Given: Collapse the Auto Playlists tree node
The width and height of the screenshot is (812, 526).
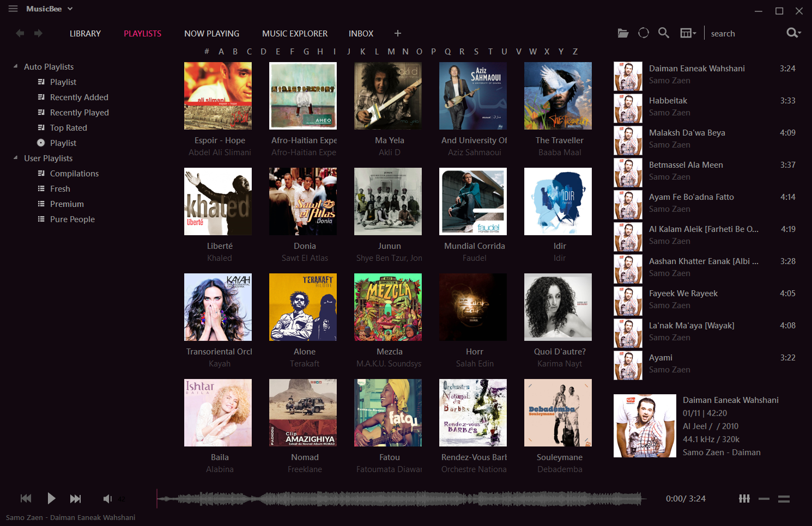Looking at the screenshot, I should pos(15,66).
